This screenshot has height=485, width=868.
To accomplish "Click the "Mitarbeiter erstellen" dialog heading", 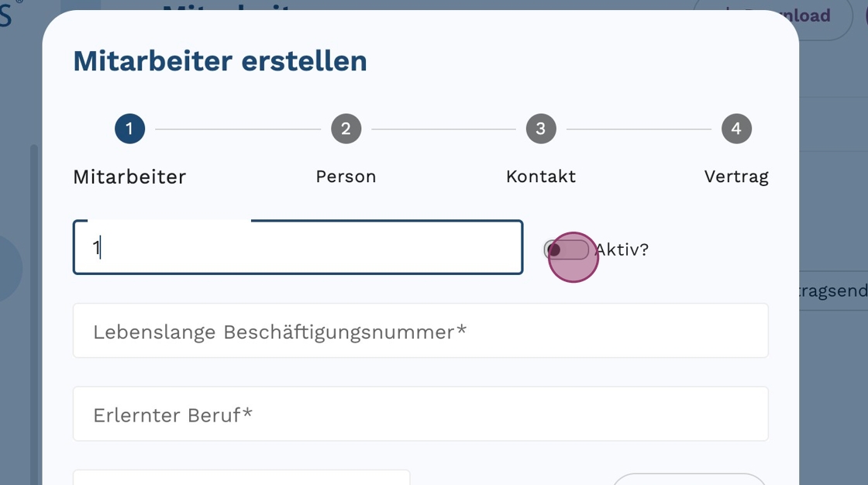I will coord(220,61).
